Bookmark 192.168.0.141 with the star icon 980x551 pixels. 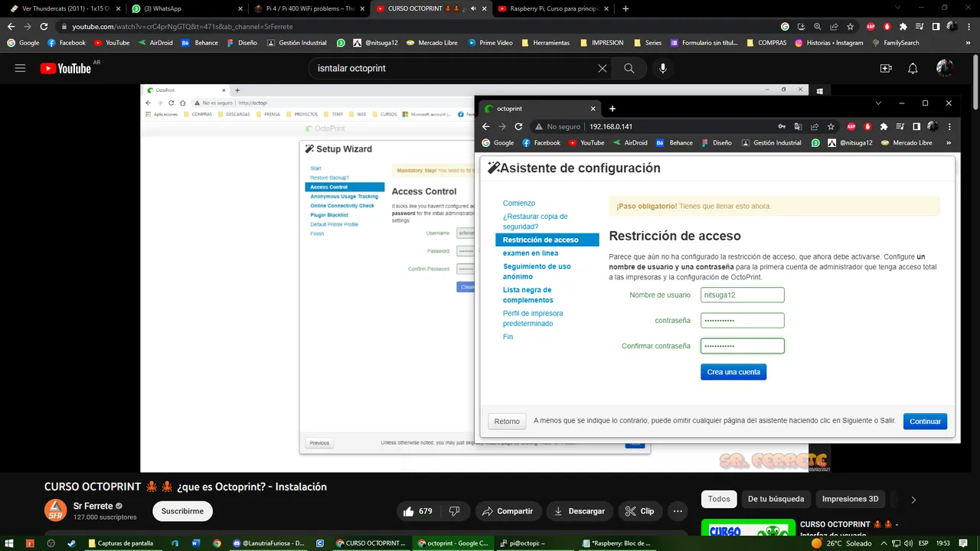point(830,126)
